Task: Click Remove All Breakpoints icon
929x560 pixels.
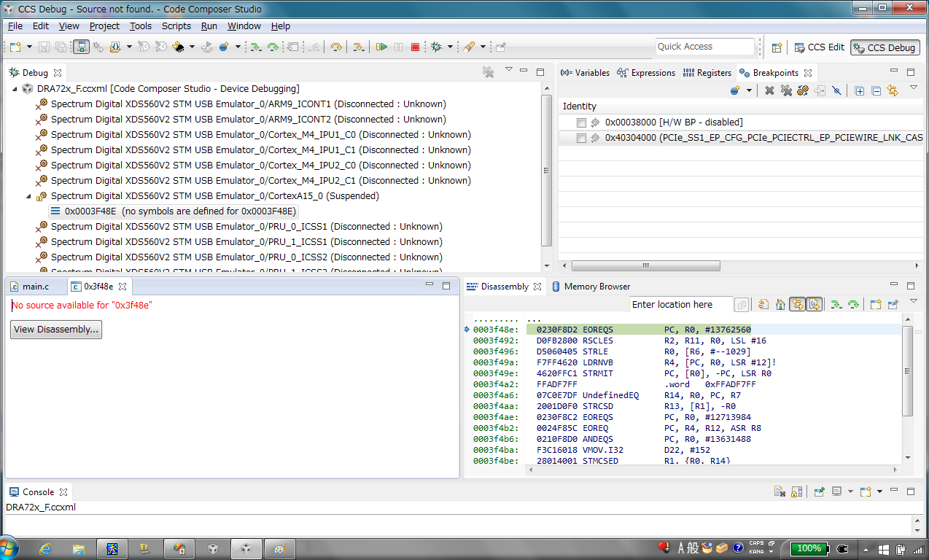Action: click(x=786, y=90)
